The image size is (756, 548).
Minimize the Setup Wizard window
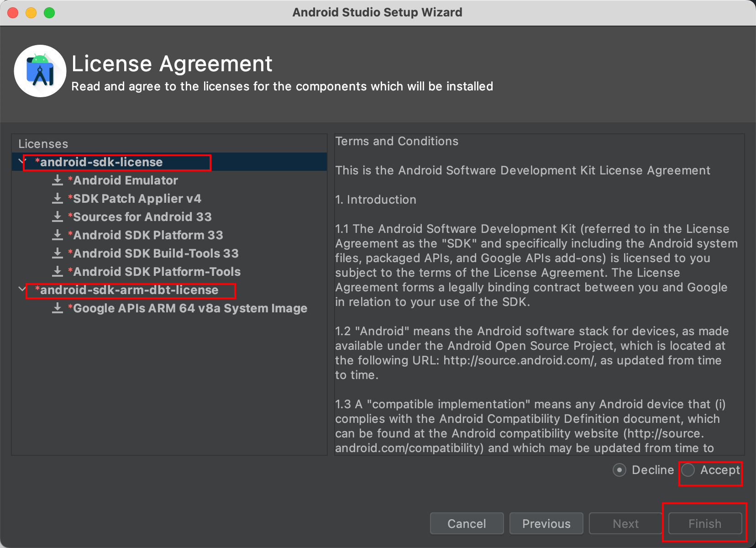31,13
